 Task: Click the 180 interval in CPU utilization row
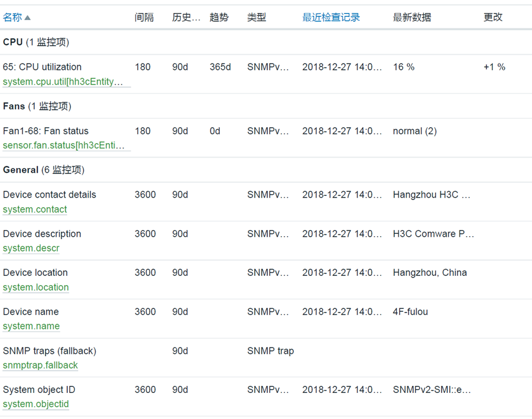(x=142, y=67)
